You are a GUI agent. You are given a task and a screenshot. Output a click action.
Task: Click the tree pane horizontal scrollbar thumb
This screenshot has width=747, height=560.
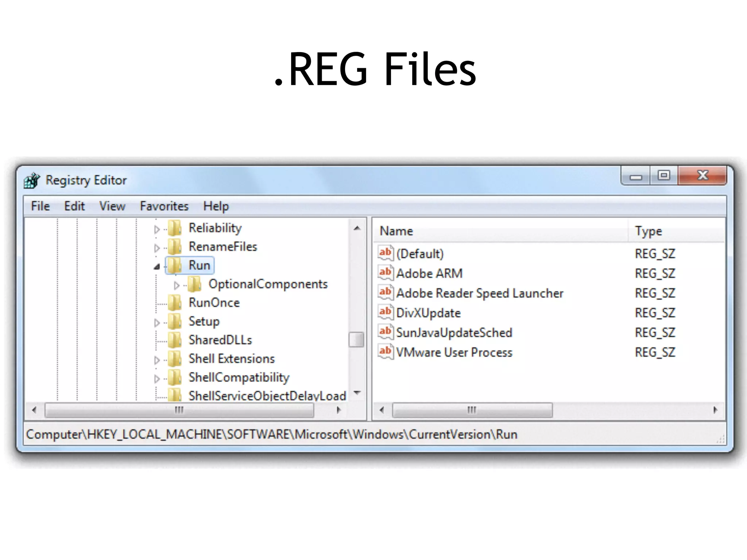tap(179, 410)
